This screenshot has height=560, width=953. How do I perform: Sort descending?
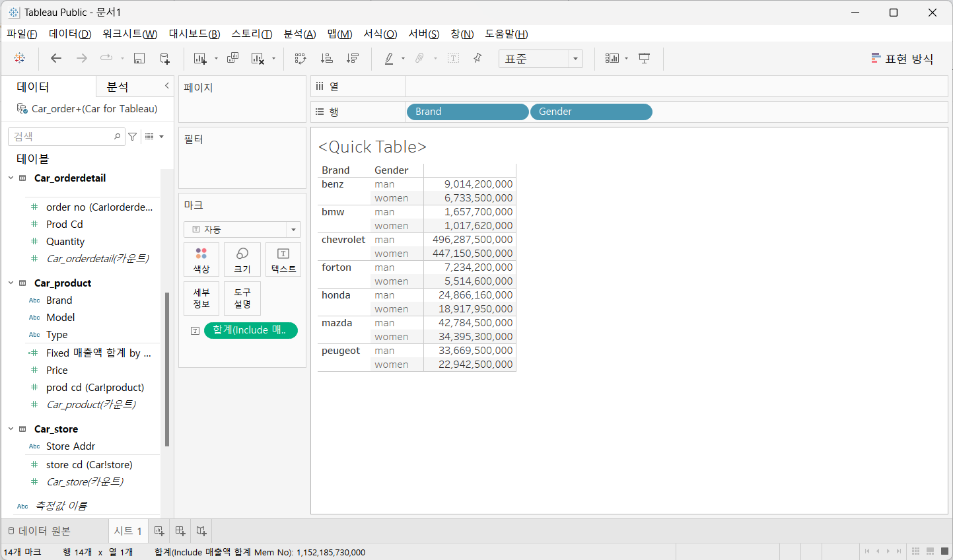coord(353,58)
